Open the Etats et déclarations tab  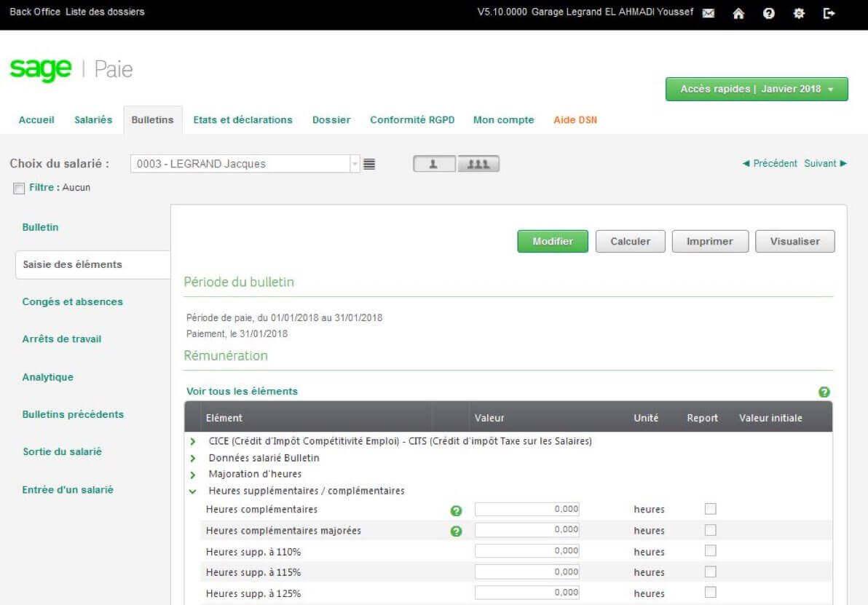pos(242,119)
